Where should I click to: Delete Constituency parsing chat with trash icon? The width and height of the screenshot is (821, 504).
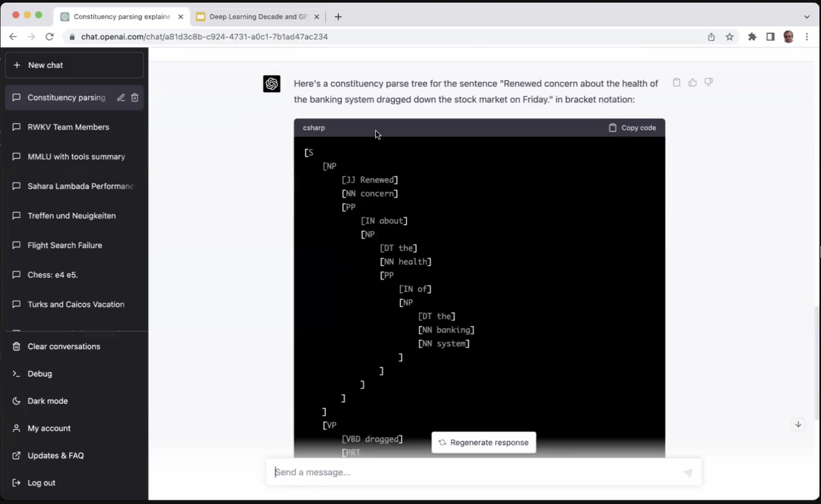tap(135, 97)
